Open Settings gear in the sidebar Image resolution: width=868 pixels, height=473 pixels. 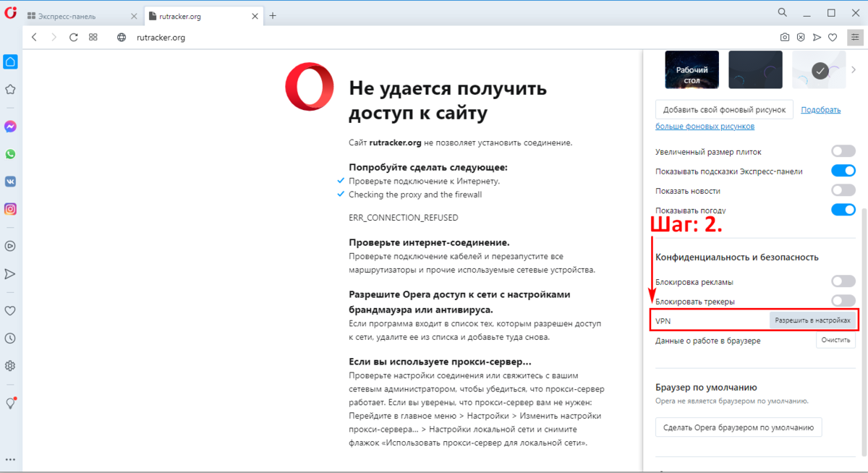coord(10,366)
